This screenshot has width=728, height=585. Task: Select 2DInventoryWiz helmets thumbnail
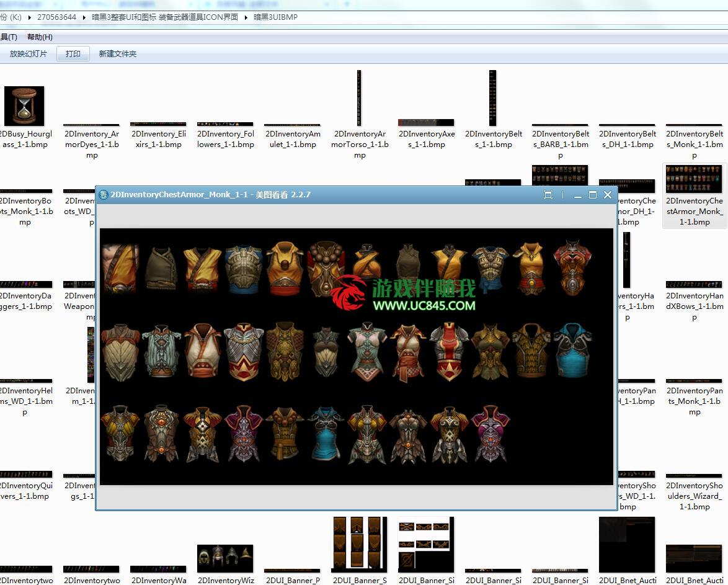[x=225, y=558]
